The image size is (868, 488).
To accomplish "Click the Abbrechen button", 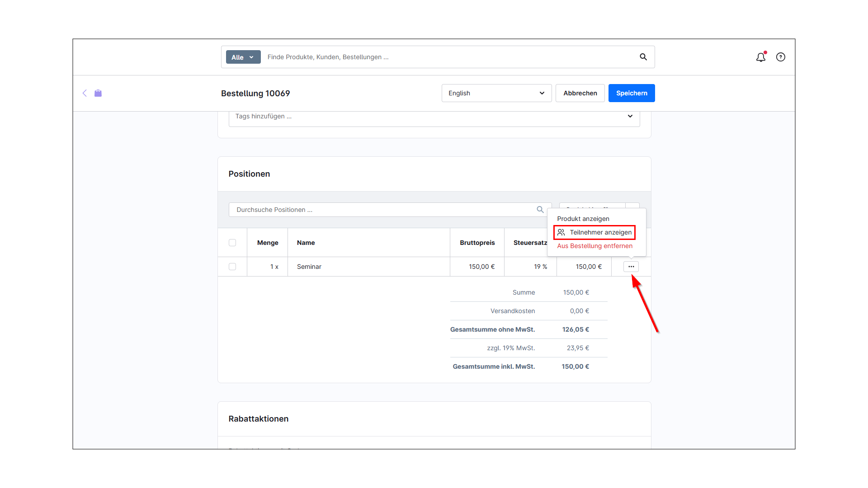I will pos(580,93).
